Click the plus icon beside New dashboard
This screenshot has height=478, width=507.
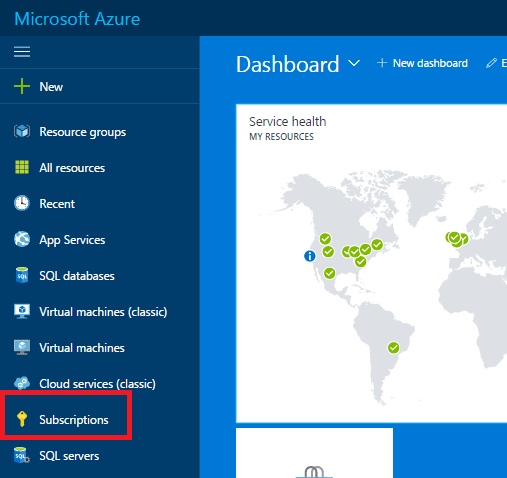[382, 63]
